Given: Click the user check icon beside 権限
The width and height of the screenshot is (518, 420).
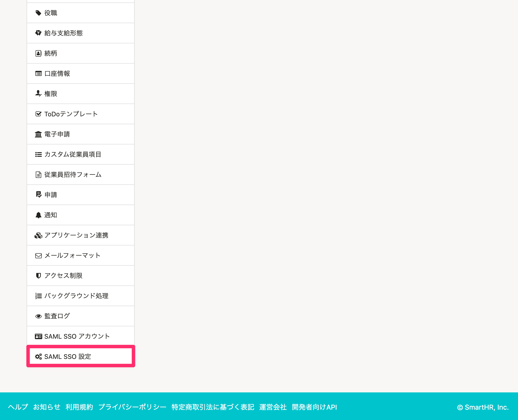Looking at the screenshot, I should [38, 94].
